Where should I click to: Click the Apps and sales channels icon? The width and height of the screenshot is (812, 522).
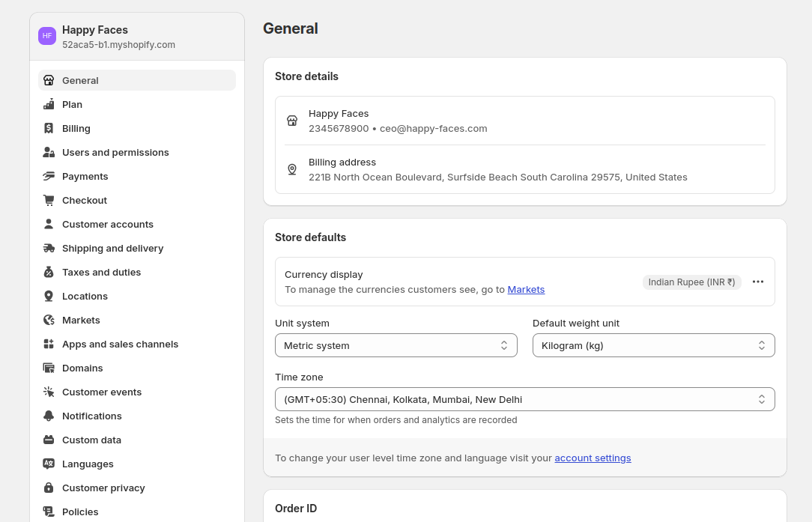point(49,344)
